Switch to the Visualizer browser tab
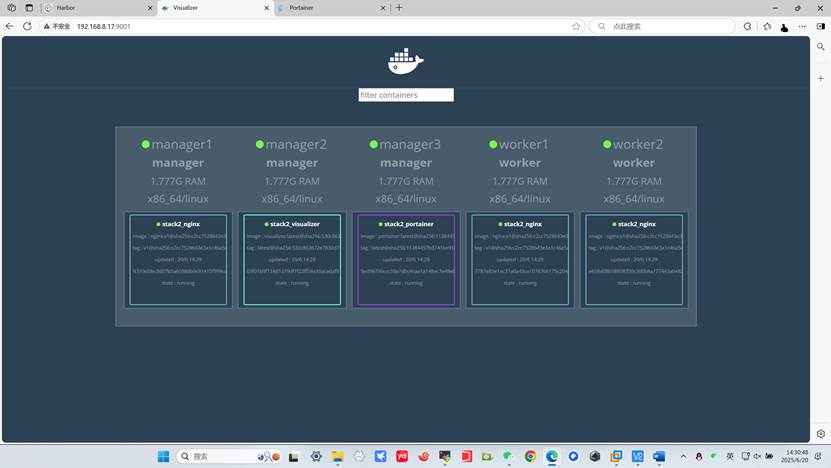This screenshot has width=831, height=468. pyautogui.click(x=215, y=8)
